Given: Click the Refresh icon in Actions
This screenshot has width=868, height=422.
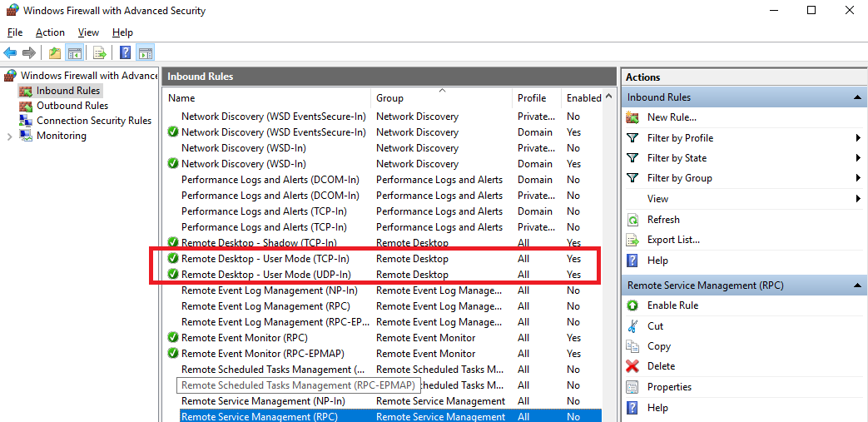Looking at the screenshot, I should click(x=632, y=220).
